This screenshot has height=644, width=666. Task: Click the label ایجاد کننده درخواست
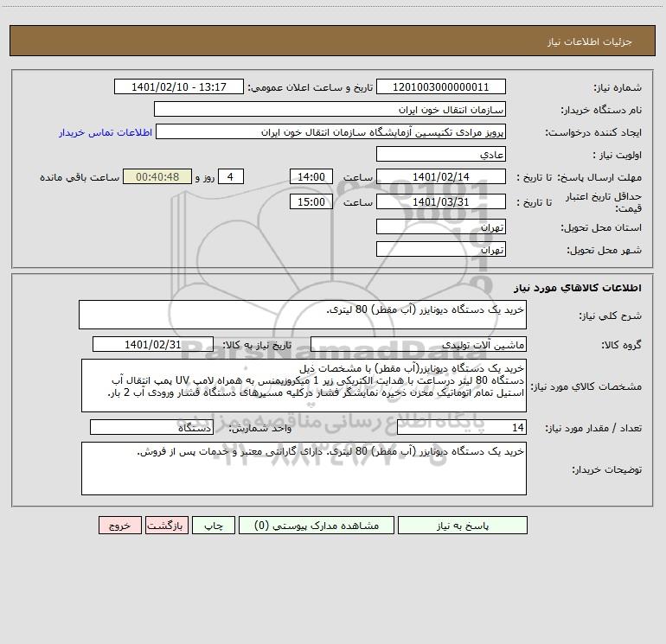click(593, 132)
